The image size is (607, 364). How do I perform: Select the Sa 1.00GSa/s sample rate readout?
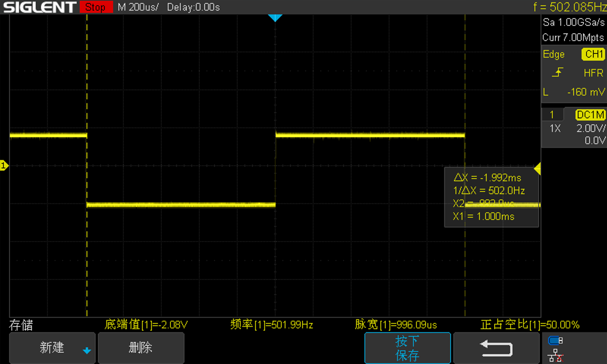[x=573, y=22]
